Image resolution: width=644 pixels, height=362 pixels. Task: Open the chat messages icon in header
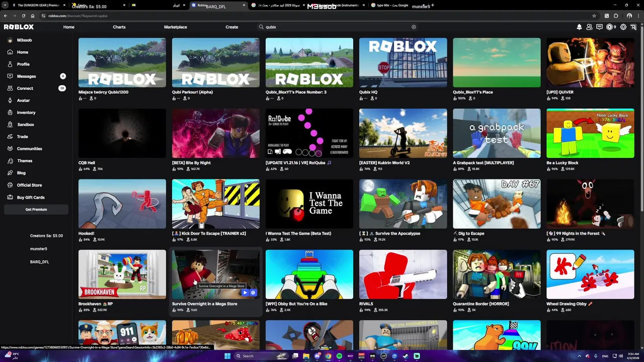(x=599, y=27)
